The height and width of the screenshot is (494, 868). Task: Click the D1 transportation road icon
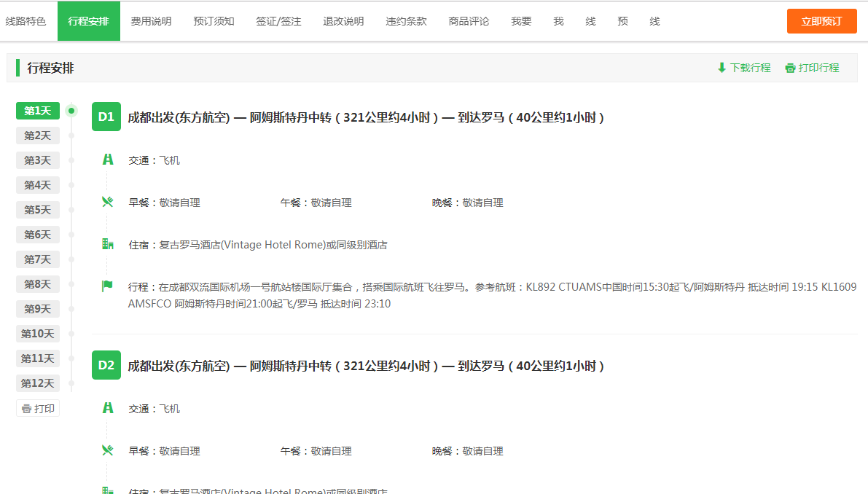(108, 160)
